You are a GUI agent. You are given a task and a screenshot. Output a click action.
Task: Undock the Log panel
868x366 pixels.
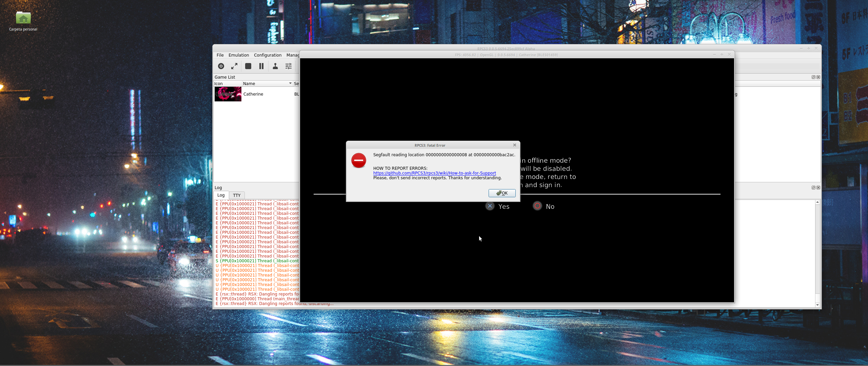coord(813,187)
